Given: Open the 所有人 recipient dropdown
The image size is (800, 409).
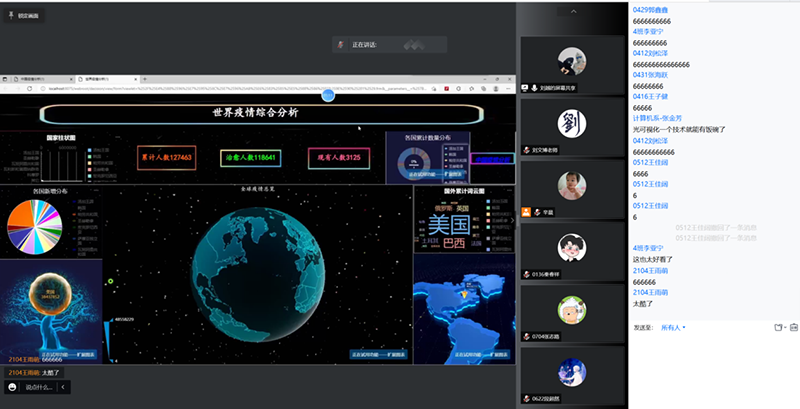Looking at the screenshot, I should [672, 327].
